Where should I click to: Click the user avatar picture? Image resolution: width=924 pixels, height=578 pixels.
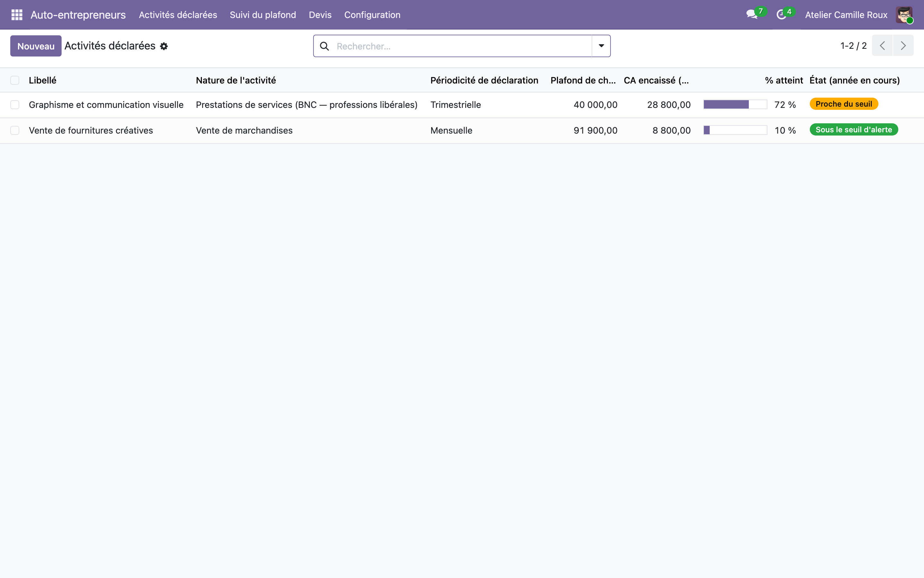(904, 15)
